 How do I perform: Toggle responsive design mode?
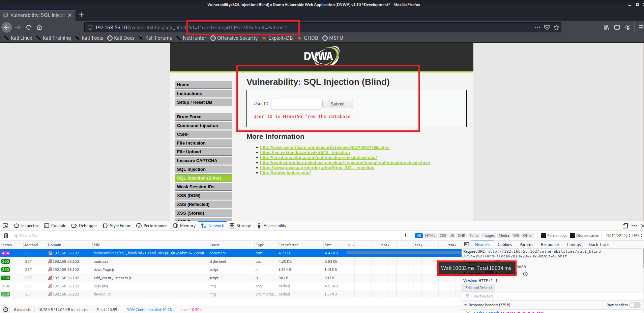(625, 226)
